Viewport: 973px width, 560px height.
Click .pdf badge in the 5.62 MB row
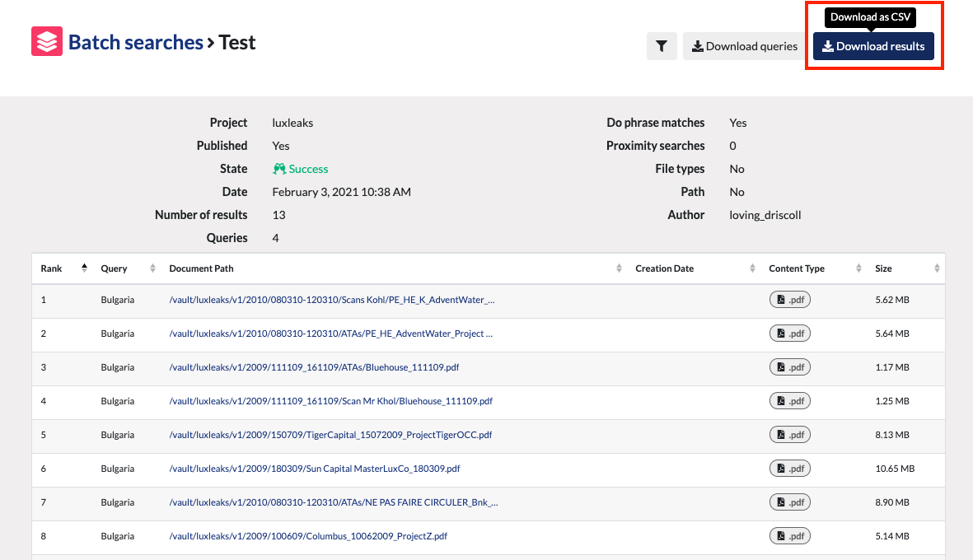790,300
